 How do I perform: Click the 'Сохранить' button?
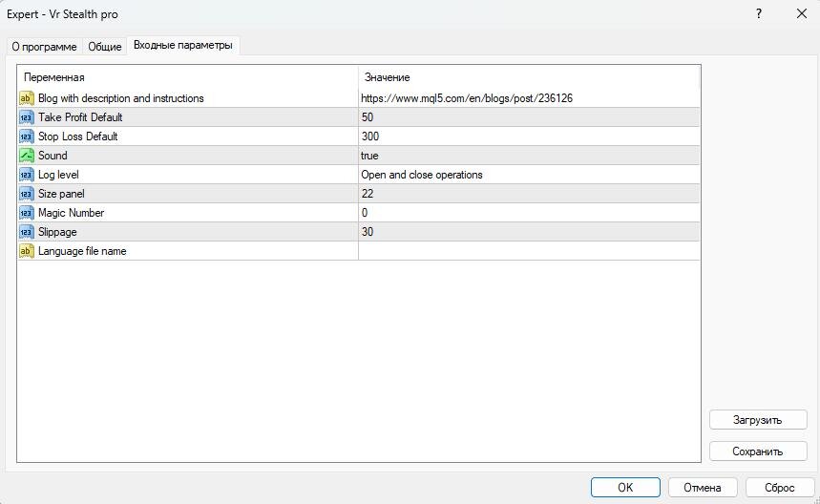click(758, 451)
